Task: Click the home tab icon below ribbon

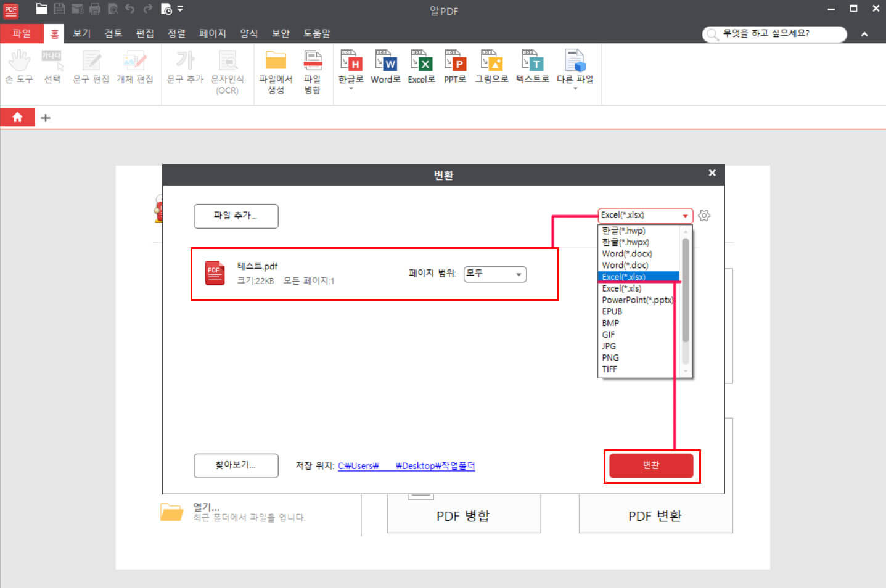Action: [17, 117]
